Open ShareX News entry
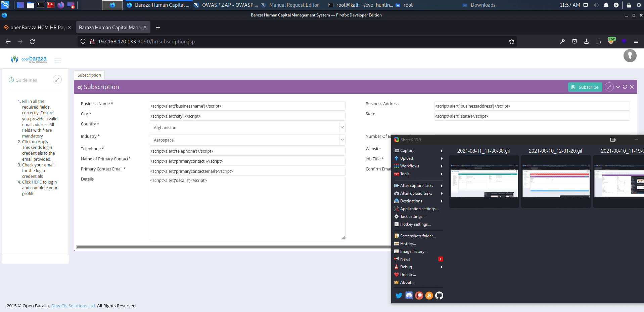Image resolution: width=644 pixels, height=312 pixels. (x=418, y=259)
